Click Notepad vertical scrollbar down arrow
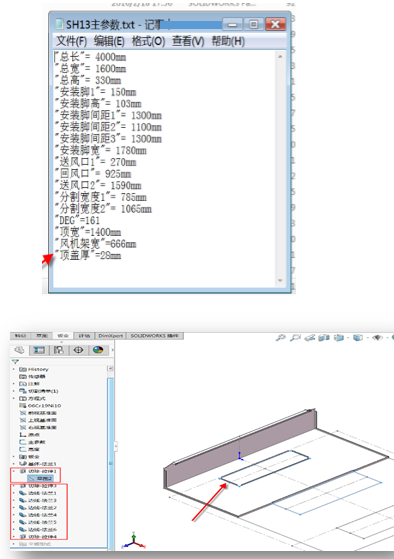 (280, 280)
